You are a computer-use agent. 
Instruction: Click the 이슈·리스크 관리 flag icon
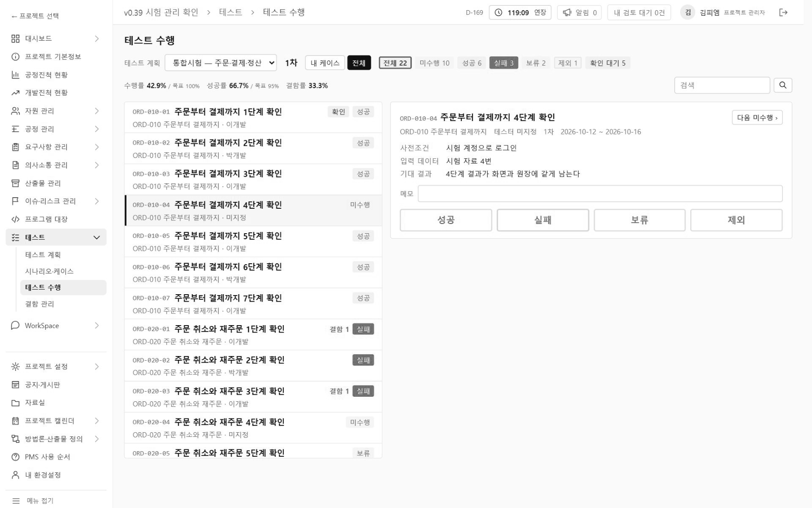click(15, 201)
